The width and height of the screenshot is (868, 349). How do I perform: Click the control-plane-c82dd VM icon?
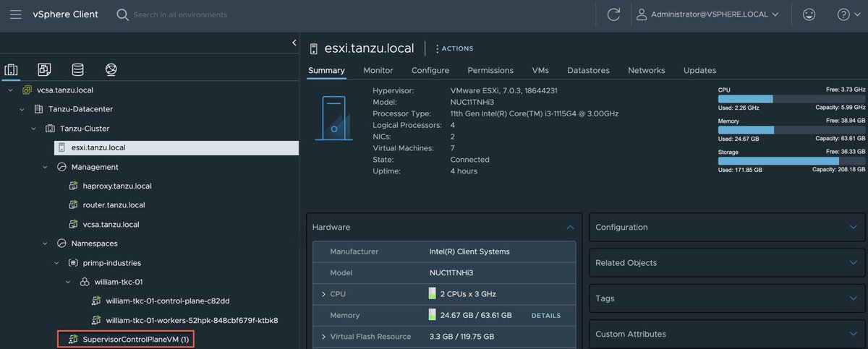[x=96, y=301]
